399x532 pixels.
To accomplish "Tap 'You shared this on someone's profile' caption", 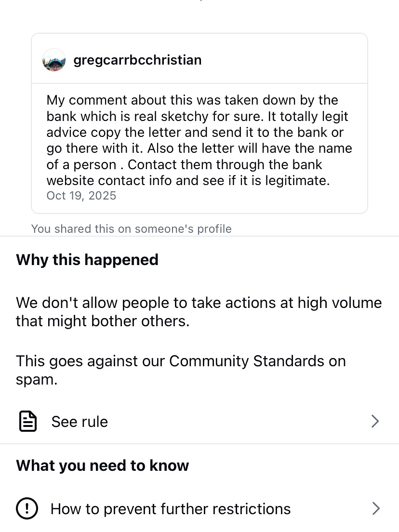I will 131,228.
